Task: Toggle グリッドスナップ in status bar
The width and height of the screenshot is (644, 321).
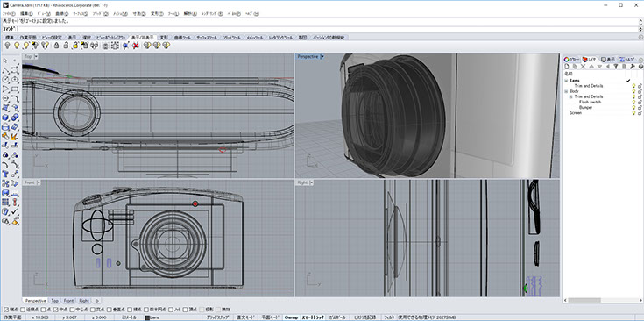Action: click(x=217, y=317)
